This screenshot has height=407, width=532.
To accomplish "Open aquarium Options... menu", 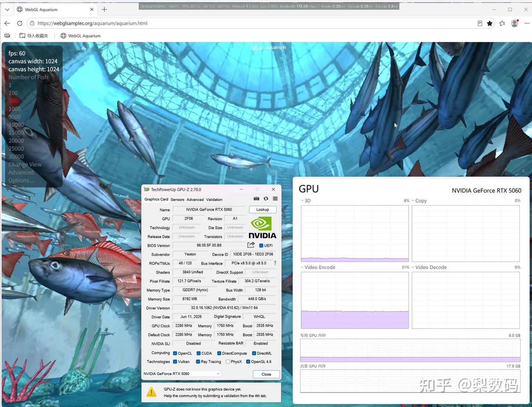I will point(21,180).
